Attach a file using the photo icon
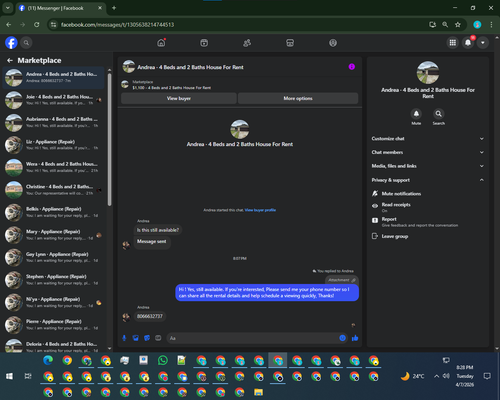 pyautogui.click(x=136, y=338)
